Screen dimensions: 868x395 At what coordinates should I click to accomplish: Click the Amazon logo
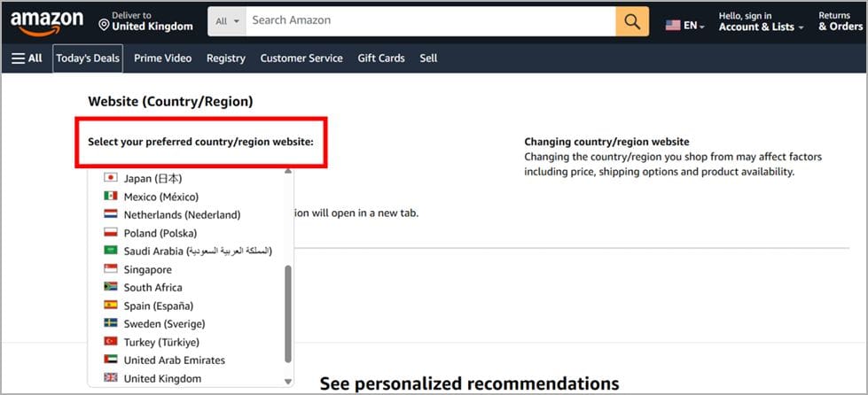47,22
